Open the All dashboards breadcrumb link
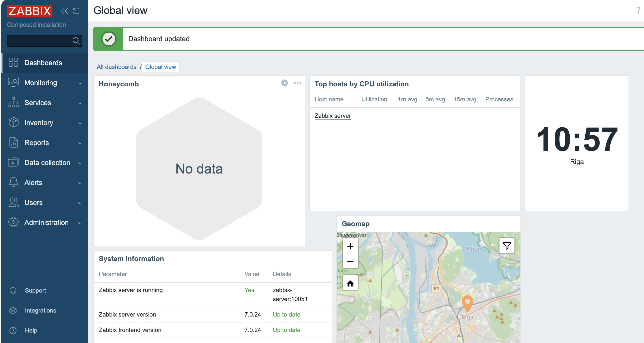Image resolution: width=644 pixels, height=343 pixels. coord(117,67)
